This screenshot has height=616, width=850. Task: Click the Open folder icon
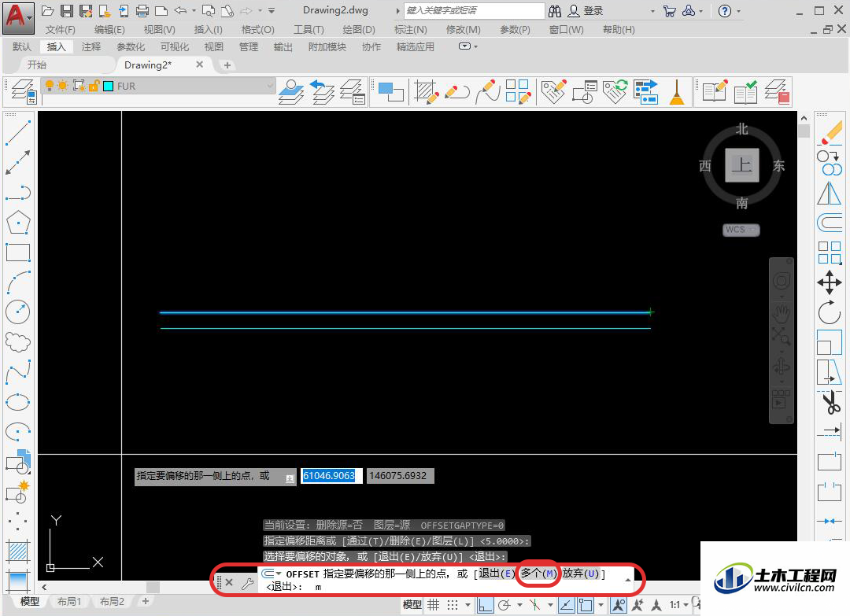coord(48,10)
